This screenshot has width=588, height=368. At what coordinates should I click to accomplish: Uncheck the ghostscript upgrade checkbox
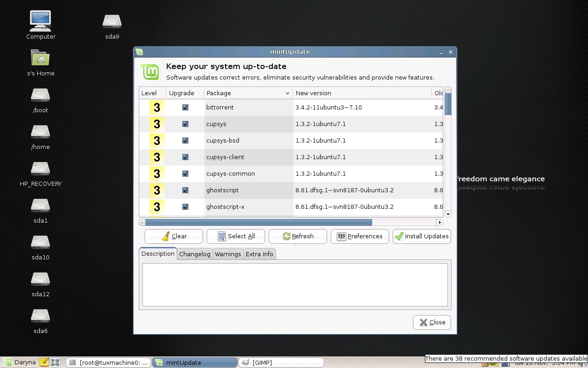point(185,190)
